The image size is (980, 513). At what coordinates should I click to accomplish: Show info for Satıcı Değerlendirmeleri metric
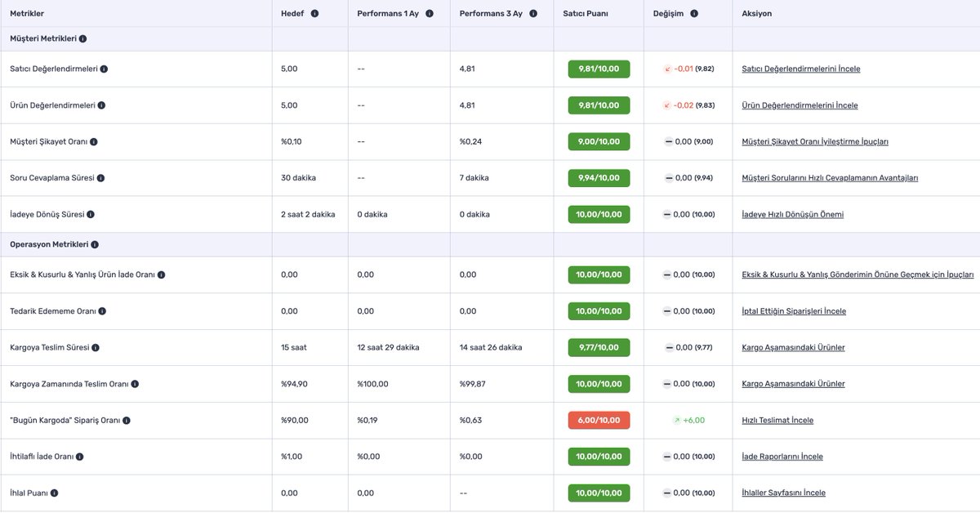tap(104, 69)
